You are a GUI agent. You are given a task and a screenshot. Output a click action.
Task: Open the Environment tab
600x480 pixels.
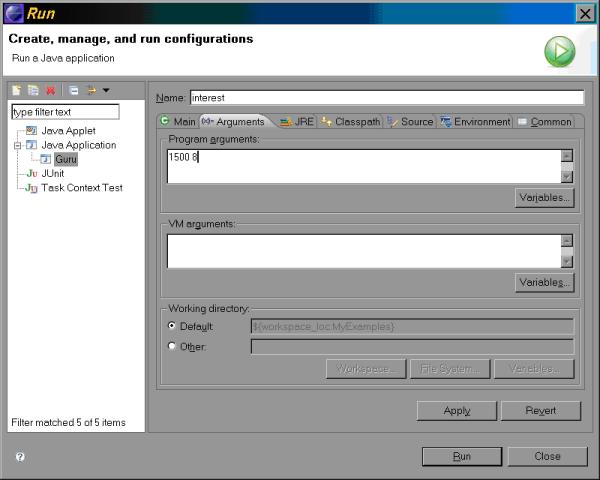[476, 121]
